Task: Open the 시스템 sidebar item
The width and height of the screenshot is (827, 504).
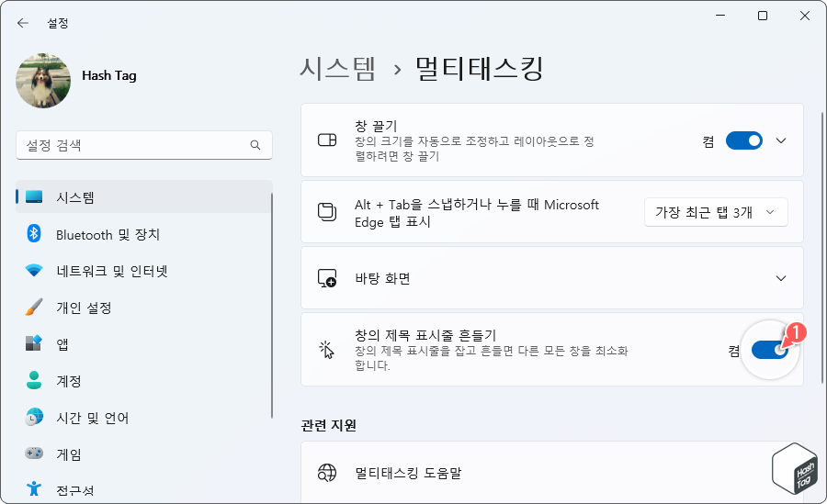Action: 144,197
